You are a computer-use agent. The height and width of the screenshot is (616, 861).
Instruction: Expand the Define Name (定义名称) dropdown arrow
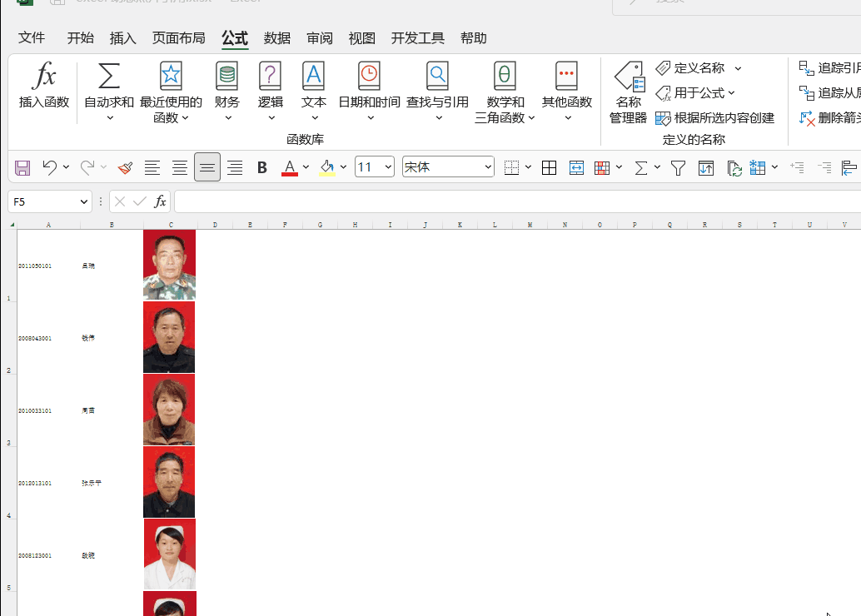coord(738,68)
